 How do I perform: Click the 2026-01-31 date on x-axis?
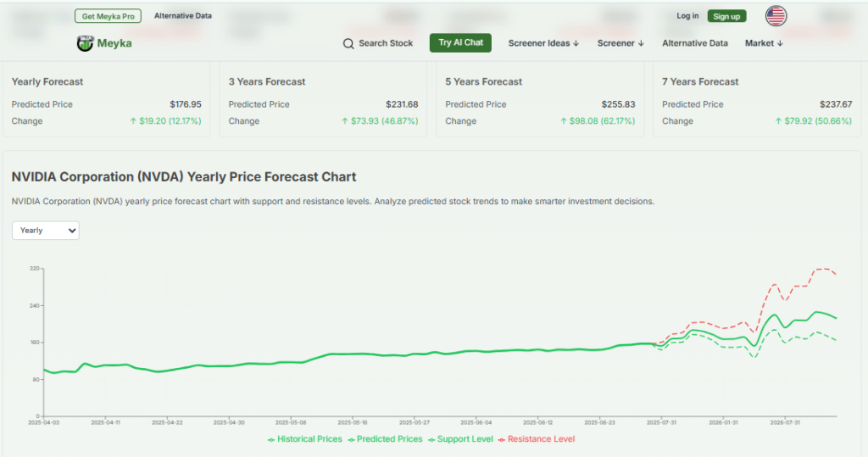point(723,422)
